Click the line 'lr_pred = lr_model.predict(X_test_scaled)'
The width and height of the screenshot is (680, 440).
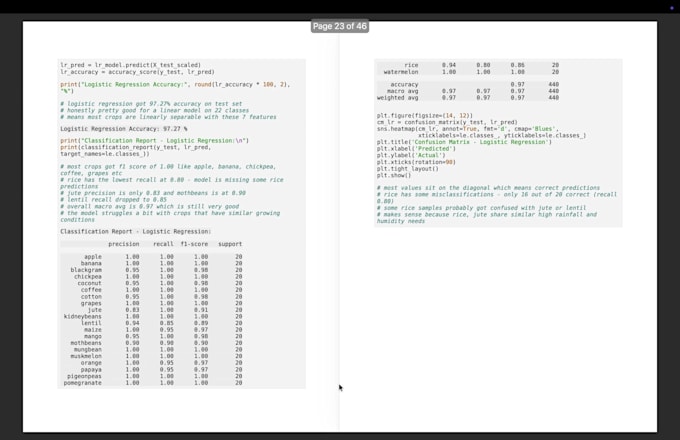click(x=131, y=65)
